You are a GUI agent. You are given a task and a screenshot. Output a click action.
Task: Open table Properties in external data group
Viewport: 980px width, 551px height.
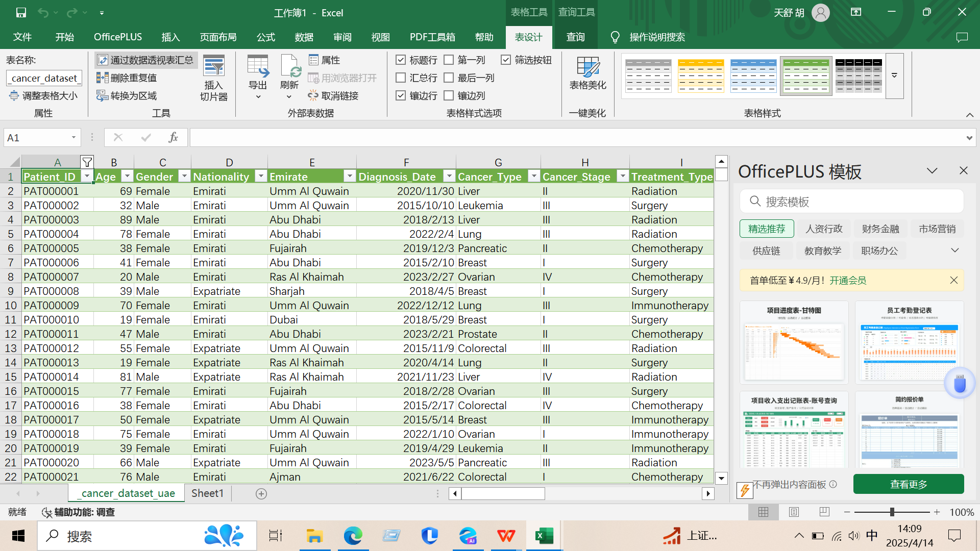coord(325,60)
